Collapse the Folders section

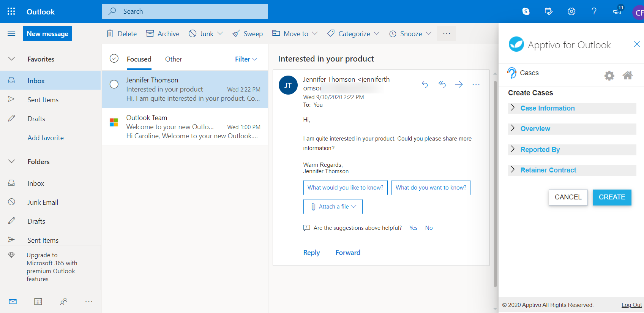[x=11, y=161]
